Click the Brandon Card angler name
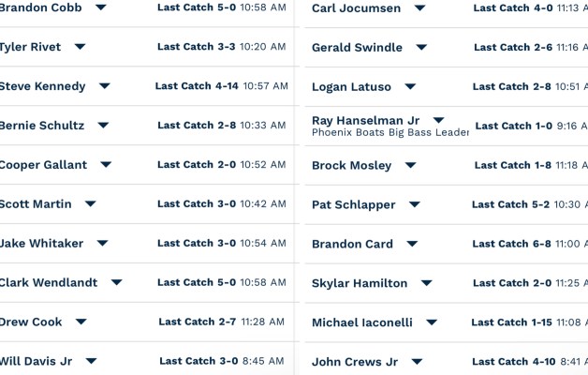Image resolution: width=588 pixels, height=375 pixels. (x=352, y=244)
